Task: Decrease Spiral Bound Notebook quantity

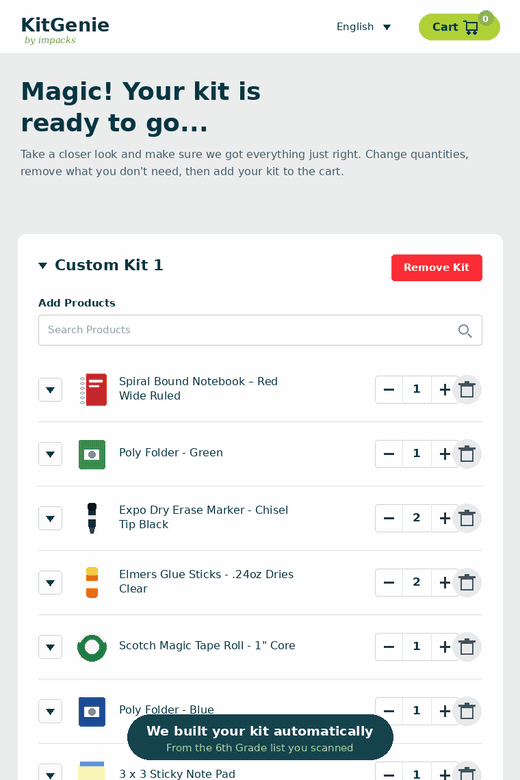Action: [389, 390]
